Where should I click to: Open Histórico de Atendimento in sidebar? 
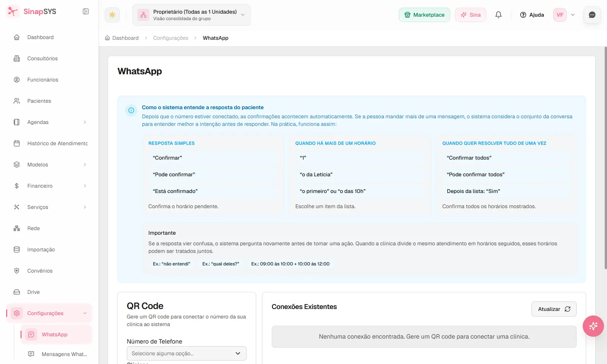point(49,143)
